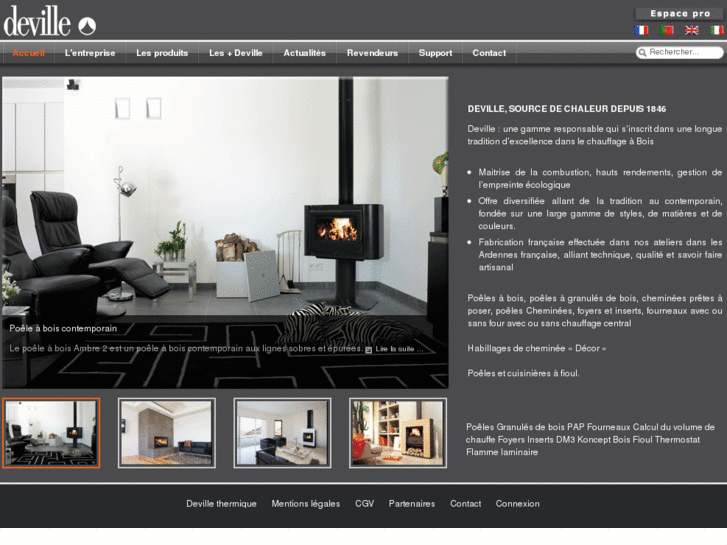
Task: Open the Contact footer link
Action: click(466, 504)
